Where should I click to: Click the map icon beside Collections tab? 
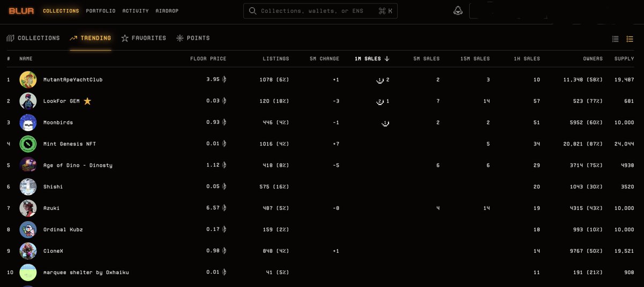pyautogui.click(x=10, y=38)
